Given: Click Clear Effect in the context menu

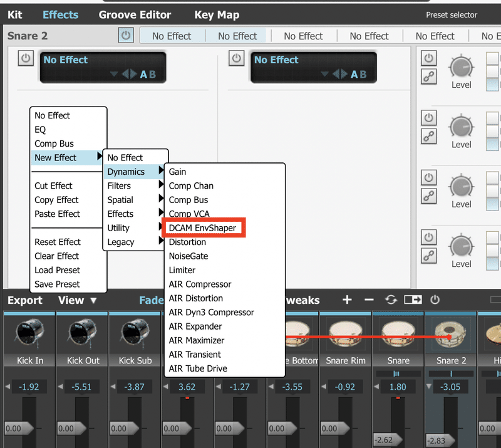Looking at the screenshot, I should [x=56, y=256].
